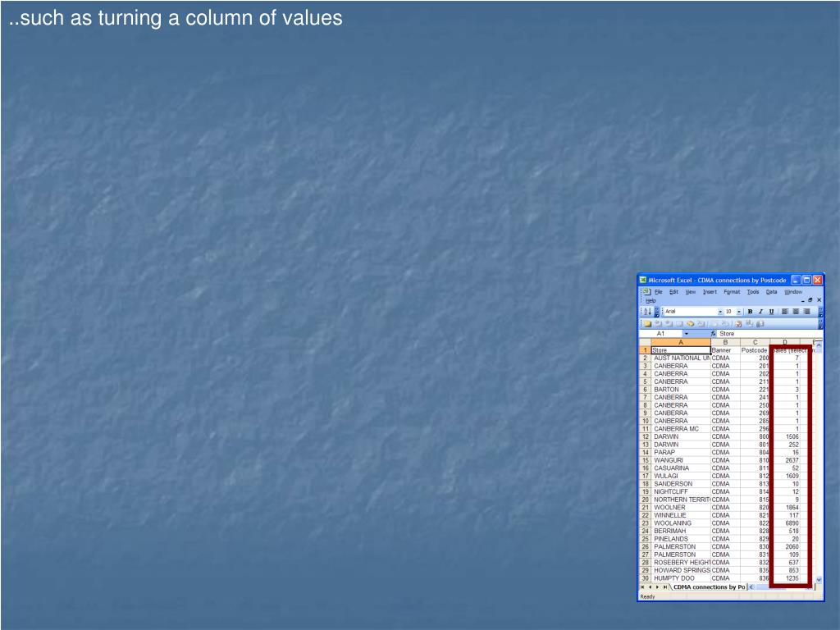Click the NIGHTCLIFF cell

tap(681, 492)
